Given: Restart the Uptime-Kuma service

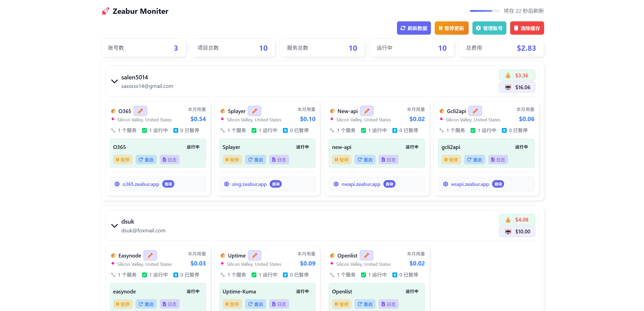Looking at the screenshot, I should pos(255,304).
